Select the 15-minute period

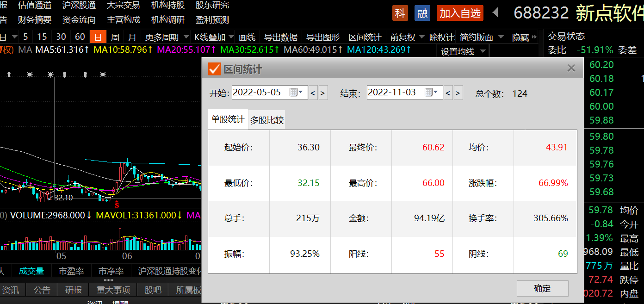coord(42,37)
